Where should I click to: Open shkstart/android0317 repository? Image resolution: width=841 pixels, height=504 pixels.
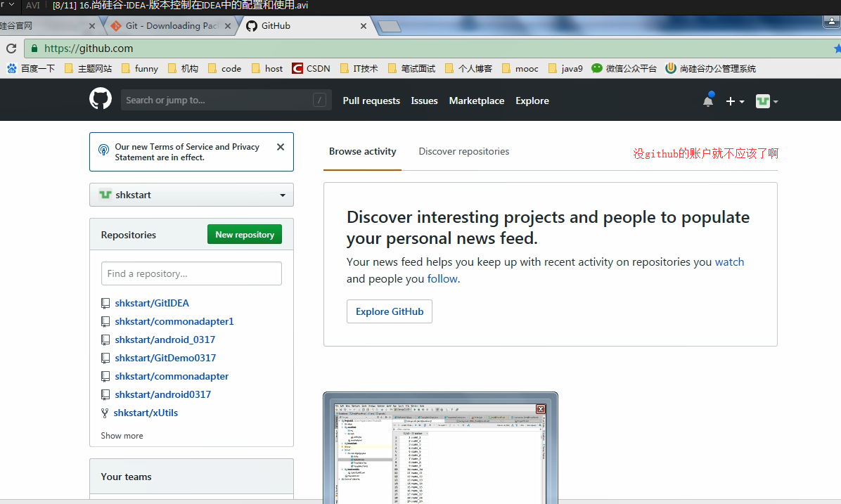pyautogui.click(x=162, y=394)
